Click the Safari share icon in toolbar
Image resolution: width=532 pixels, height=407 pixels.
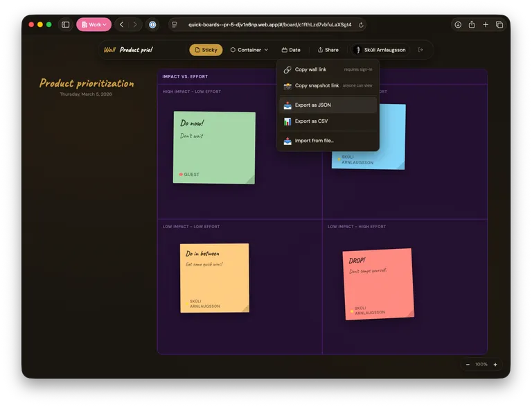pyautogui.click(x=472, y=24)
